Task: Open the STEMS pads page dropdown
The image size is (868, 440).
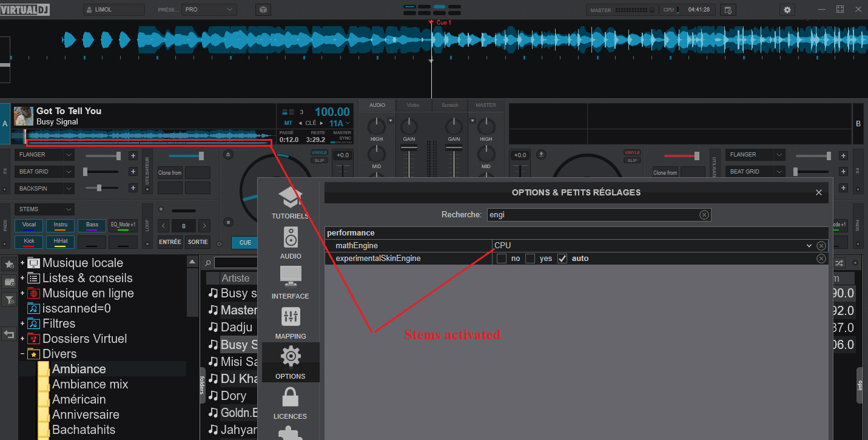Action: (x=44, y=209)
